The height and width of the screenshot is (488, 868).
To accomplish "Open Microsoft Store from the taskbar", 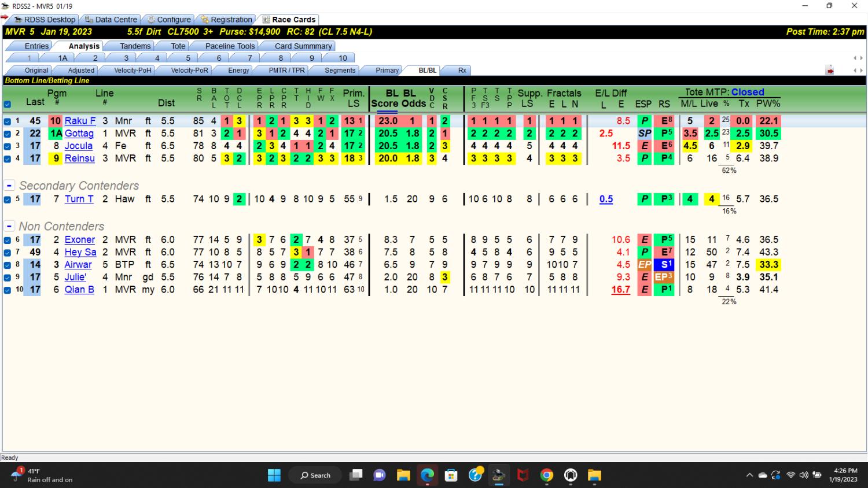I will click(451, 475).
